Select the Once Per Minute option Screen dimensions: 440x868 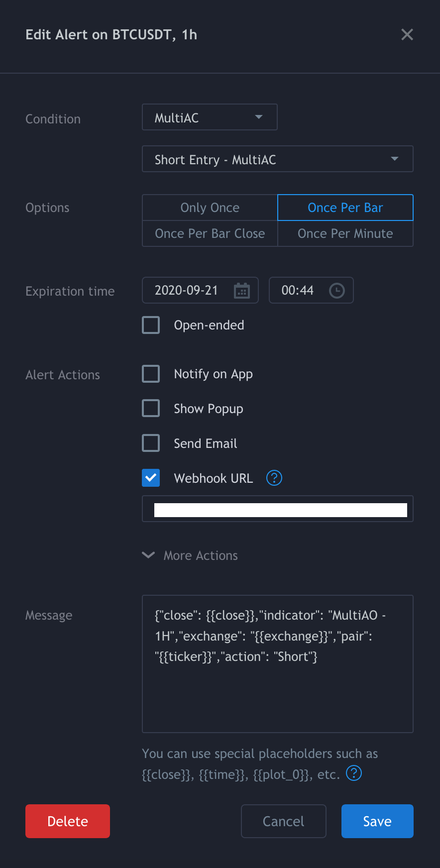click(x=345, y=233)
